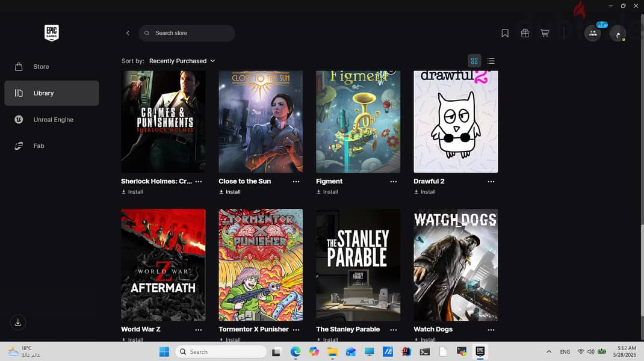Click The Stanley Parable title text
644x361 pixels.
(x=348, y=329)
